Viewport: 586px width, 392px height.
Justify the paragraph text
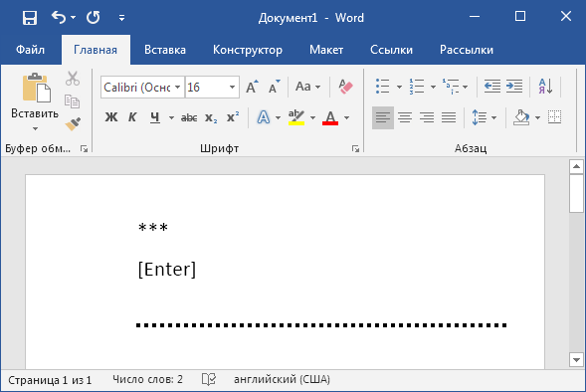pos(449,117)
